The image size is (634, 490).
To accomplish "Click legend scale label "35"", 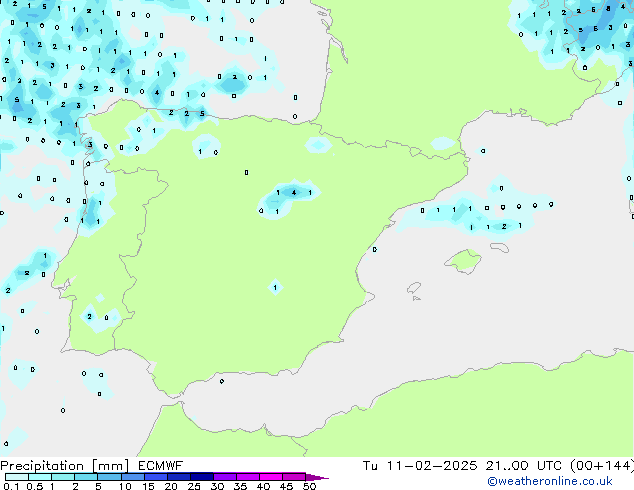I will pos(240,486).
